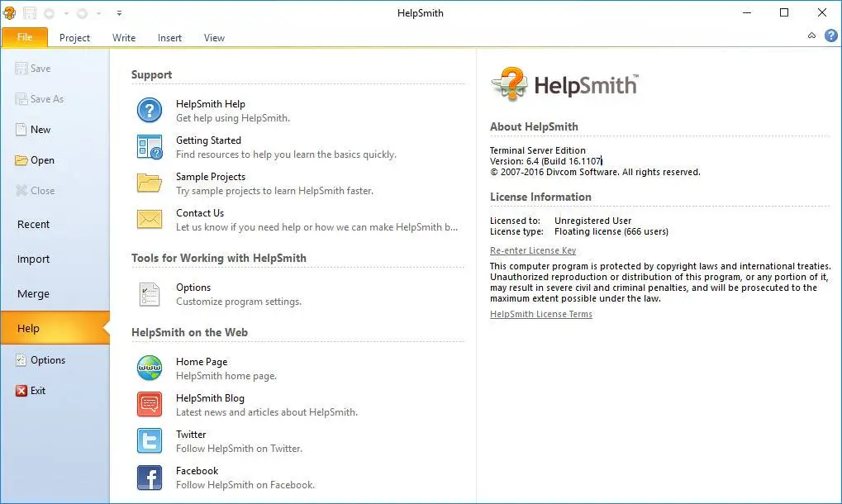Switch to the Write tab
This screenshot has width=842, height=504.
tap(124, 37)
